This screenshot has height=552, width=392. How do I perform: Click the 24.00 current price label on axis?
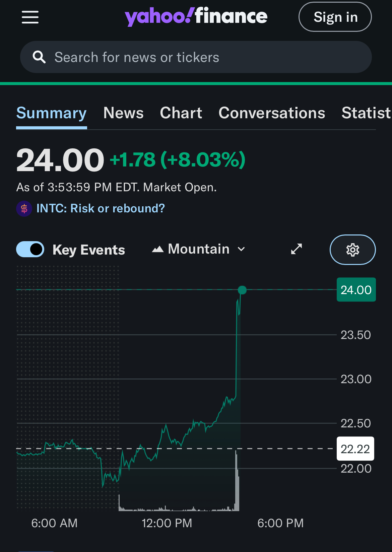tap(356, 290)
